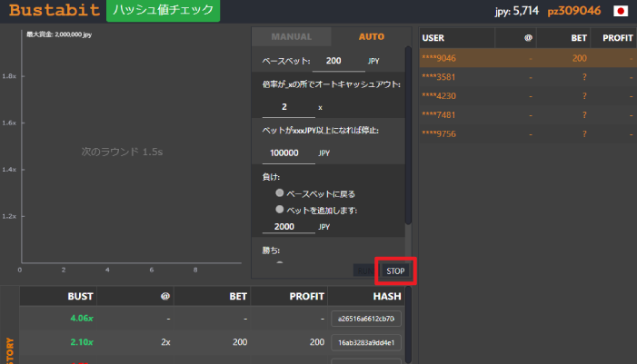
Task: Click the STOP button
Action: pyautogui.click(x=395, y=271)
